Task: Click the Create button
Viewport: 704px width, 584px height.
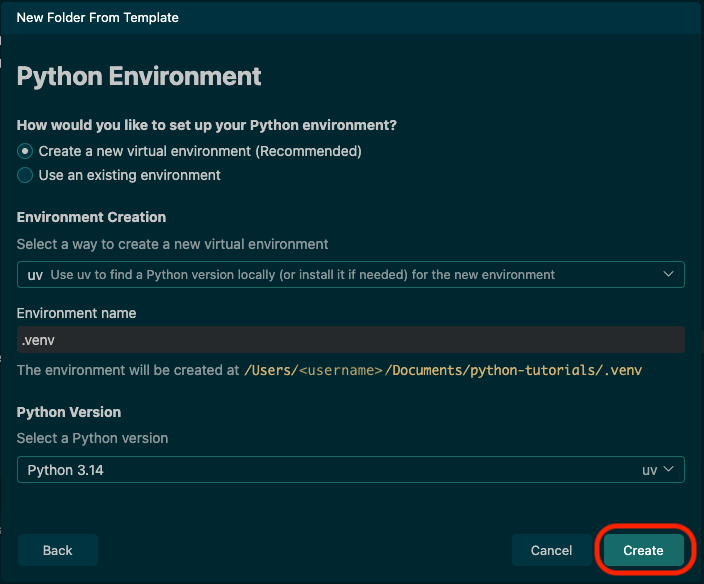Action: point(643,550)
